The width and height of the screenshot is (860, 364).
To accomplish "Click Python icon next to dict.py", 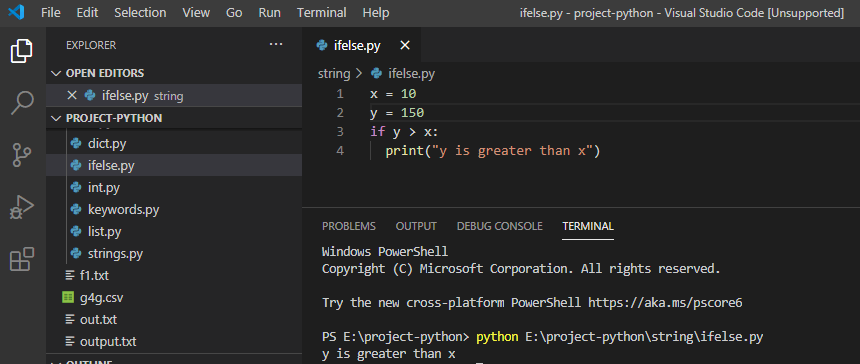I will click(x=76, y=144).
